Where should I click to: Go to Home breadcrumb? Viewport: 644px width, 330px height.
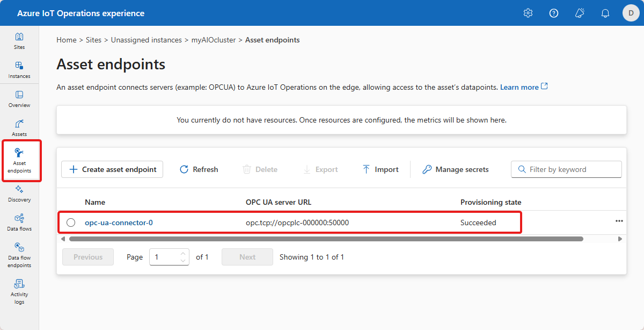pyautogui.click(x=67, y=40)
